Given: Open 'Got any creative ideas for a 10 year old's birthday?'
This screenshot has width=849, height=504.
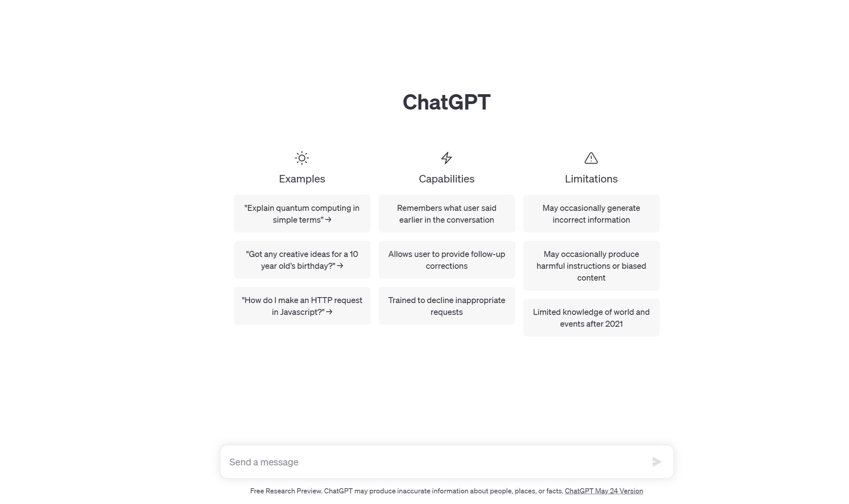Looking at the screenshot, I should point(302,259).
